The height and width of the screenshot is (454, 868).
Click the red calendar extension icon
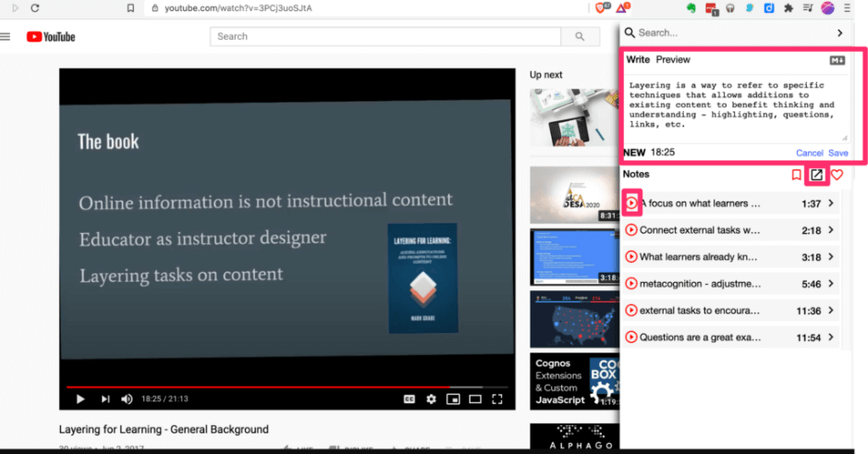[x=711, y=9]
